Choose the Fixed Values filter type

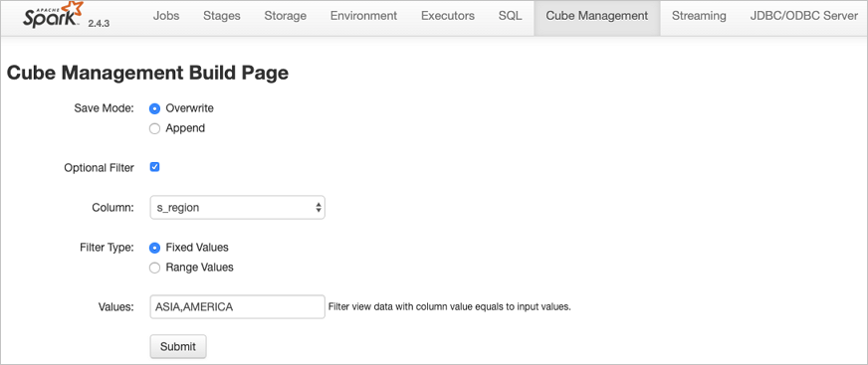click(x=154, y=248)
